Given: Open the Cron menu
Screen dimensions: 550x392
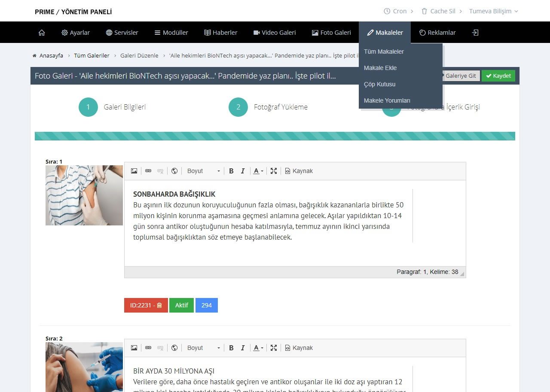Looking at the screenshot, I should (x=398, y=11).
